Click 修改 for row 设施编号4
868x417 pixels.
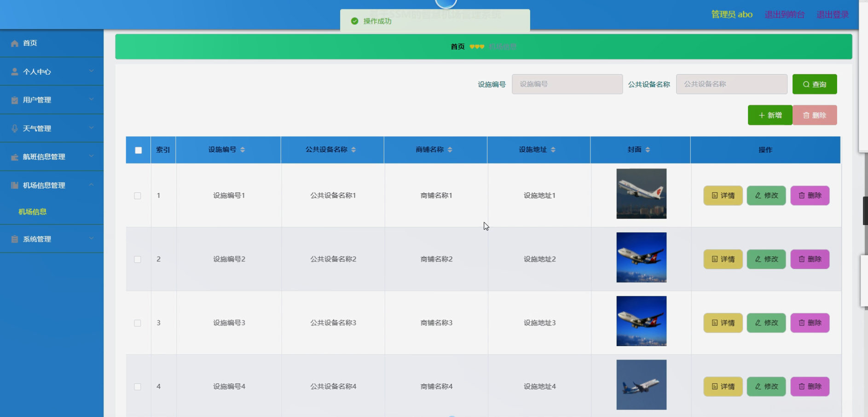pyautogui.click(x=766, y=387)
